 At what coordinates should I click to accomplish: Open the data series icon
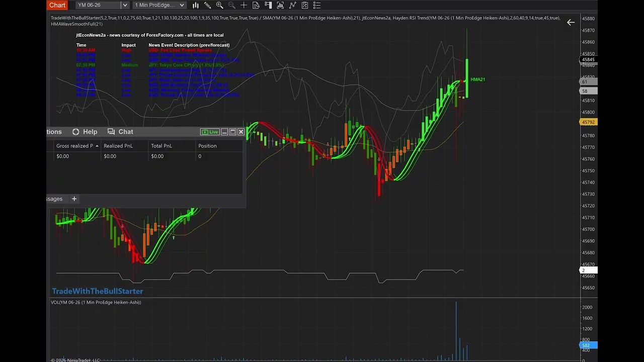(x=280, y=5)
